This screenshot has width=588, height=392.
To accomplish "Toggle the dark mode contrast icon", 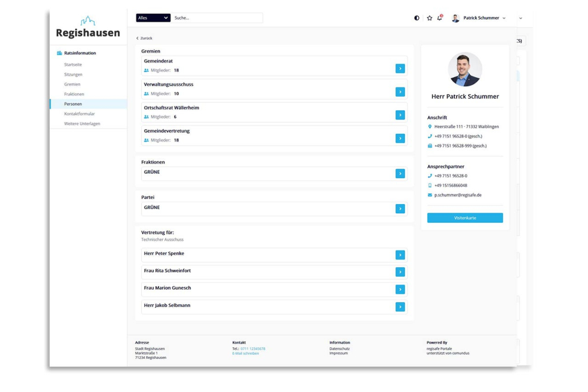I will click(x=417, y=18).
